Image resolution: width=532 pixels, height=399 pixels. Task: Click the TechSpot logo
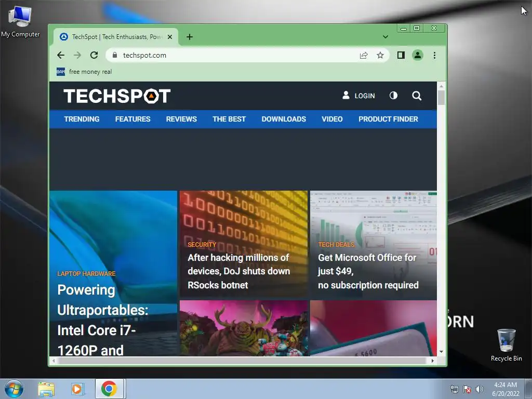click(117, 96)
